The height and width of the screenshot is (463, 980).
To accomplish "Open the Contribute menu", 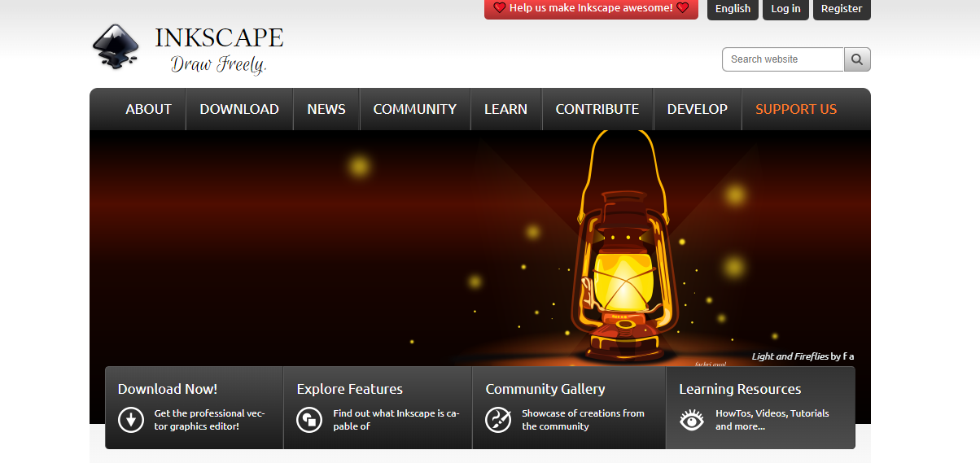I will click(597, 109).
